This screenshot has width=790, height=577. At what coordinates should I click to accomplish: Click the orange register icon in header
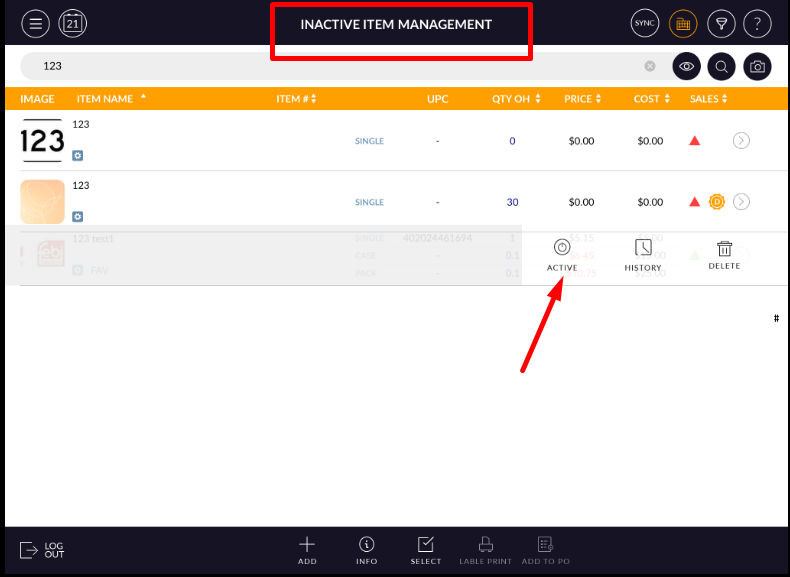point(683,23)
